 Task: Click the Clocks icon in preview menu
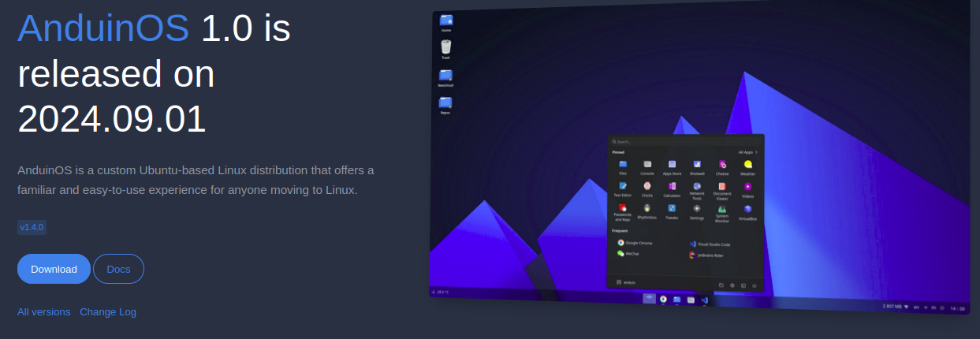tap(647, 185)
